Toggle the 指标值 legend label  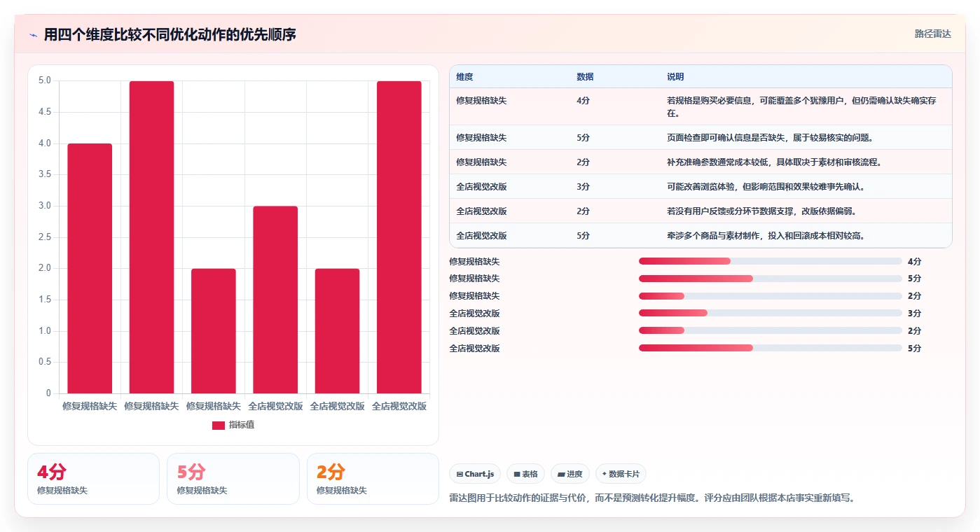point(242,425)
